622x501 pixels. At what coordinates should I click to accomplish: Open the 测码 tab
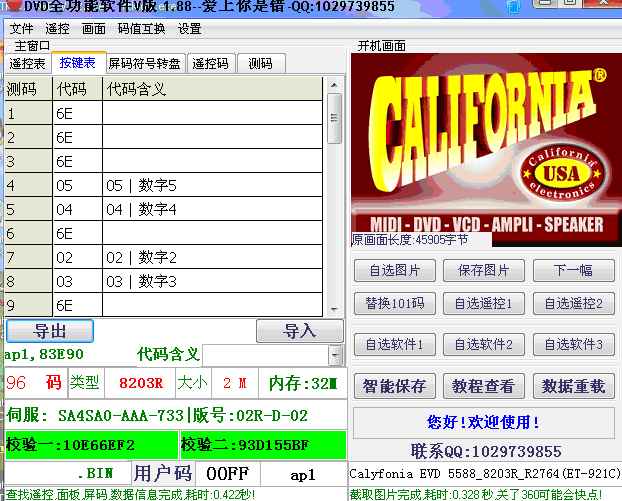coord(261,63)
